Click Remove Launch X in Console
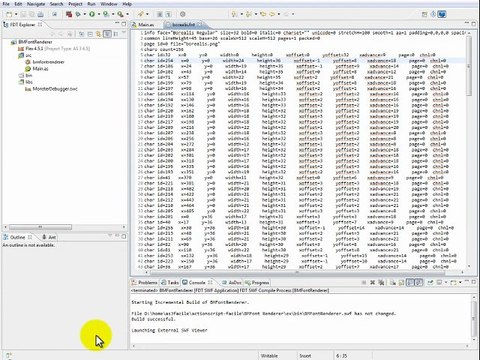The height and width of the screenshot is (360, 480). tap(373, 283)
